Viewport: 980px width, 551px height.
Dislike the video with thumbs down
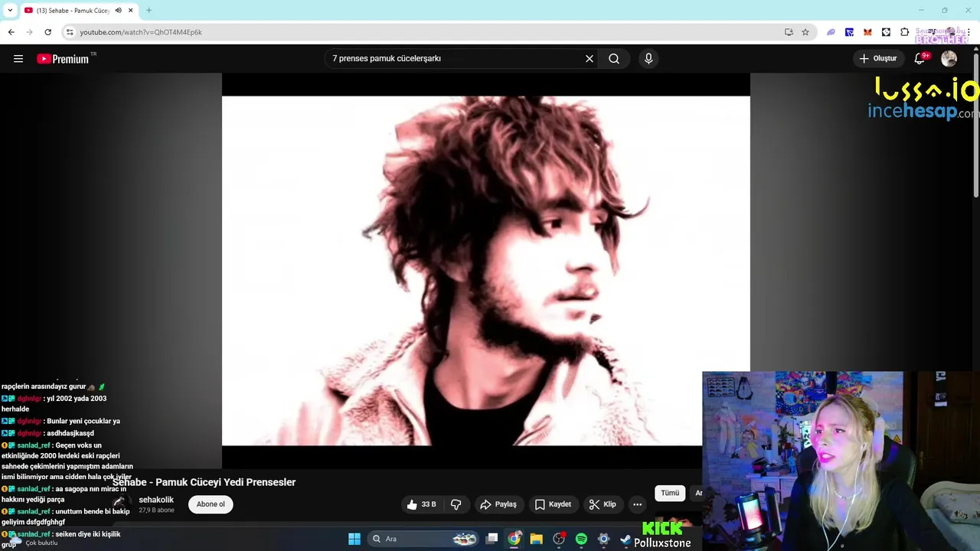[x=456, y=504]
